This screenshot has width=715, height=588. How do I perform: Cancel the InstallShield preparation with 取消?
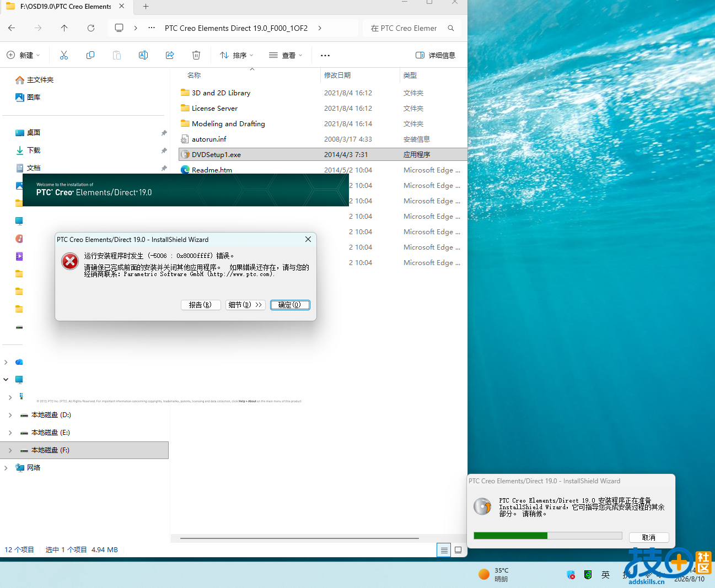click(649, 537)
